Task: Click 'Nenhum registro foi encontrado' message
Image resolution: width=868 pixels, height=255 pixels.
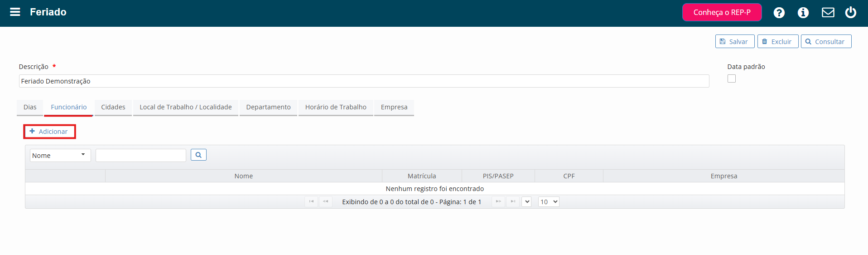Action: 435,189
